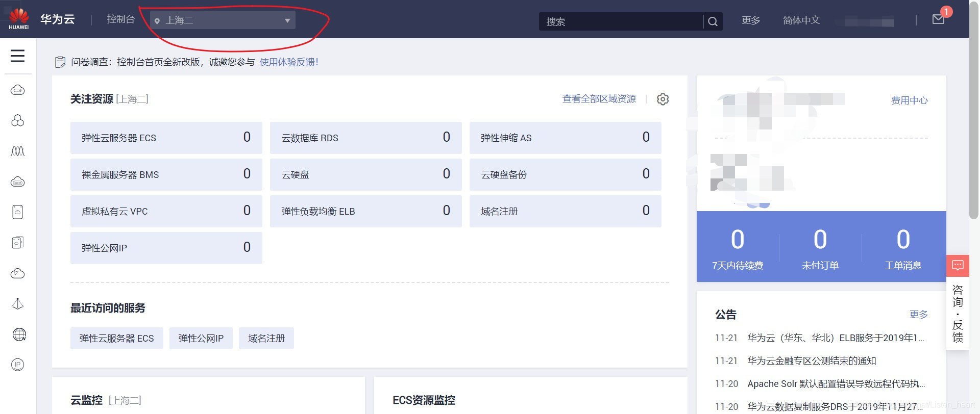Screen dimensions: 980x414
Task: Open the 云硬盘备份 resource card
Action: [566, 174]
